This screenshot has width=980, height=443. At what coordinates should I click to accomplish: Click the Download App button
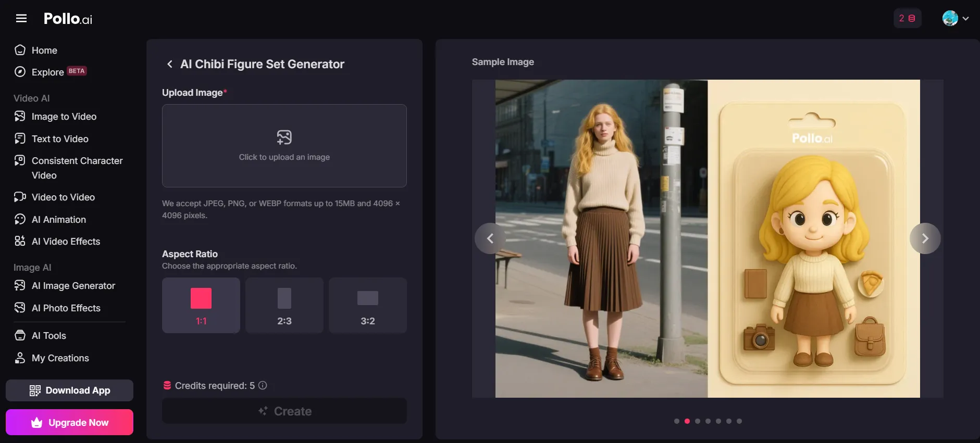coord(69,390)
